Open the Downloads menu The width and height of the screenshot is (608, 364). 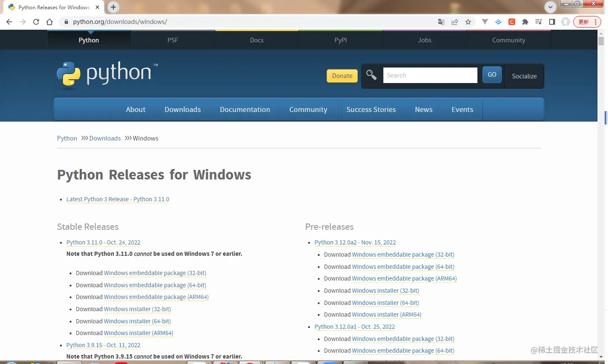click(183, 109)
